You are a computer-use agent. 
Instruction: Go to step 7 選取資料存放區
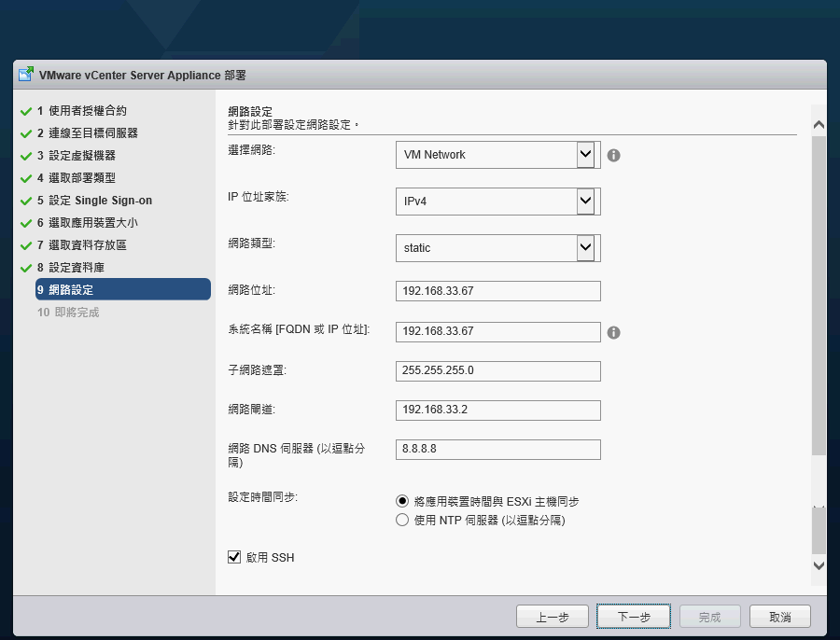pos(81,245)
